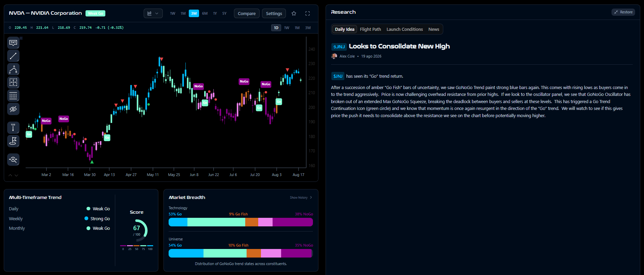Switch the chart interval to 1W
This screenshot has height=275, width=644.
tap(287, 28)
